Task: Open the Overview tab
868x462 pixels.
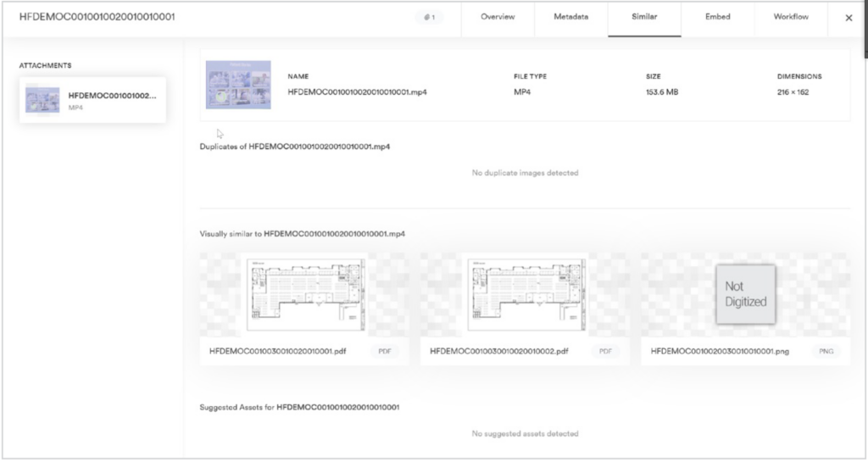Action: 498,17
